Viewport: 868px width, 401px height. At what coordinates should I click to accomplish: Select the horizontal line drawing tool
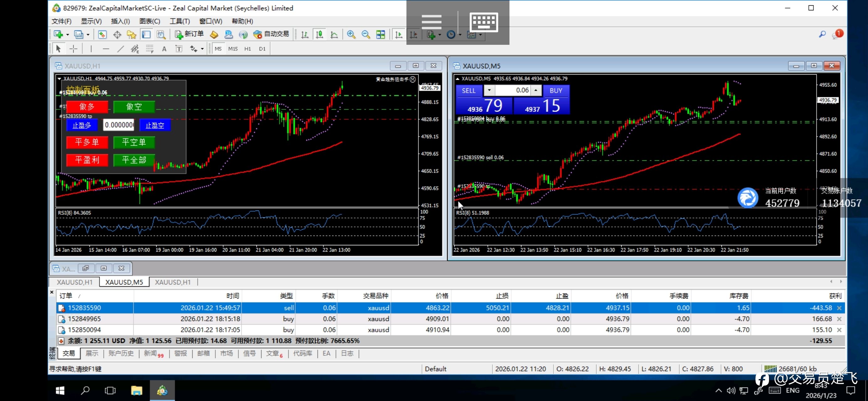tap(106, 49)
